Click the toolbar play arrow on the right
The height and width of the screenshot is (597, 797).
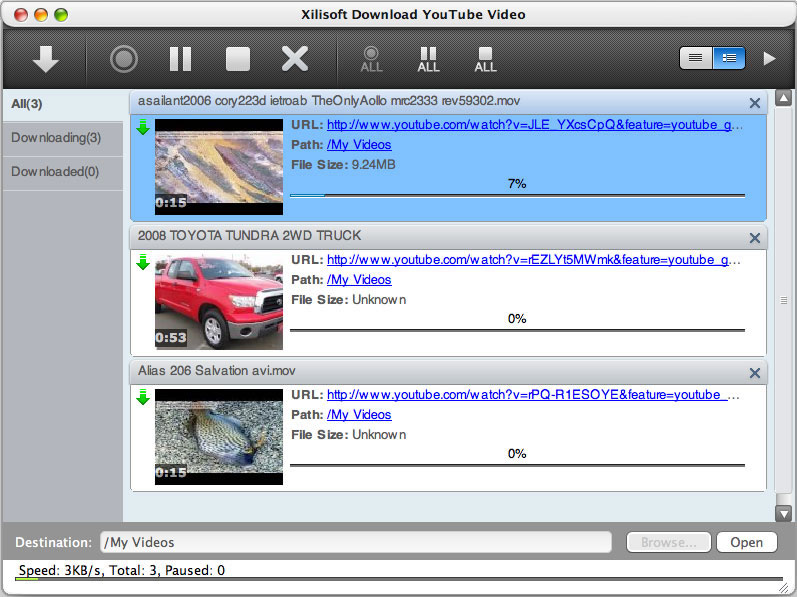[770, 58]
